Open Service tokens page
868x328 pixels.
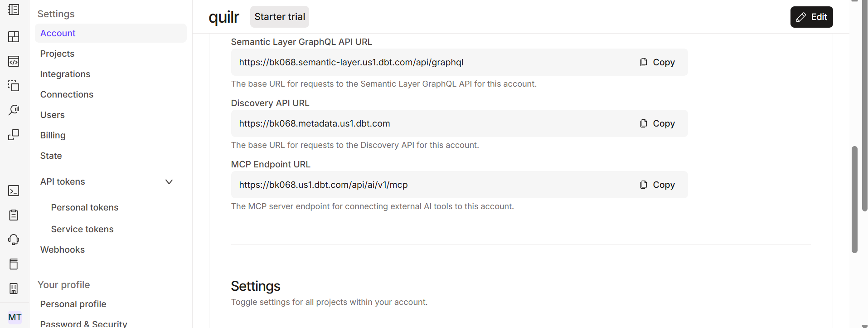pyautogui.click(x=82, y=229)
